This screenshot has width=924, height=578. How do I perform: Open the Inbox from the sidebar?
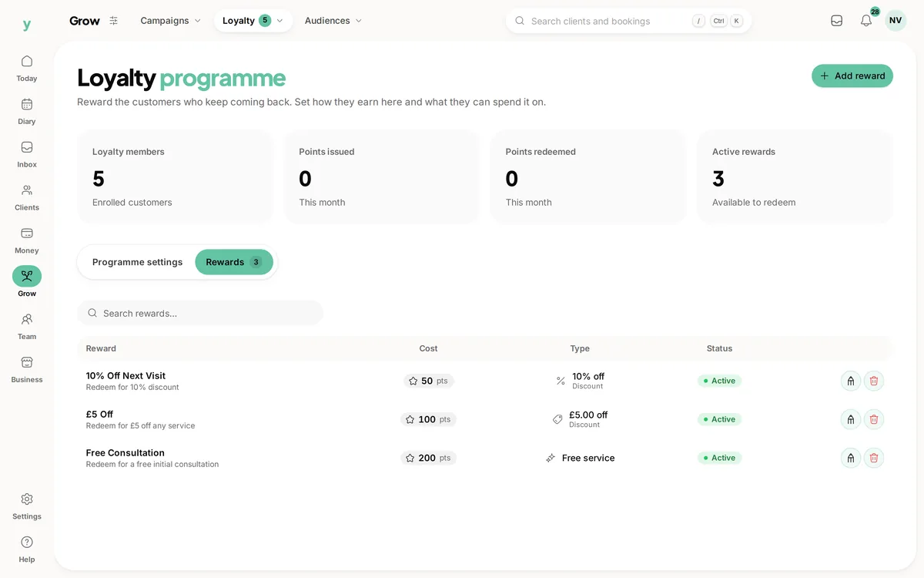(27, 154)
